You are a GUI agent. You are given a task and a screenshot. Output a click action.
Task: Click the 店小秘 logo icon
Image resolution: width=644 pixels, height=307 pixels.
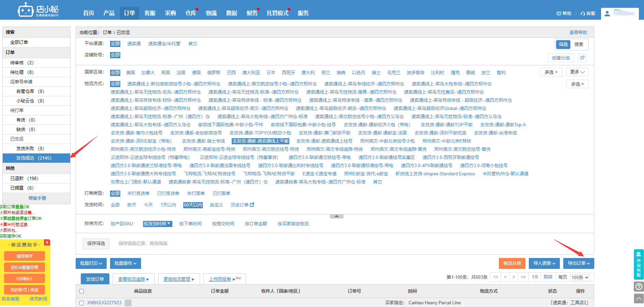point(26,10)
